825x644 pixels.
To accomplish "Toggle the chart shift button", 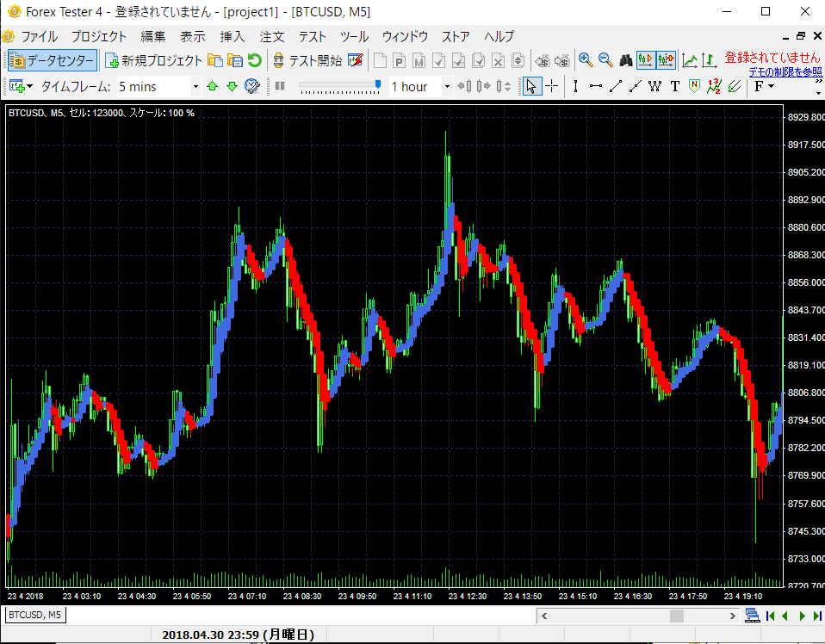I will click(x=666, y=60).
